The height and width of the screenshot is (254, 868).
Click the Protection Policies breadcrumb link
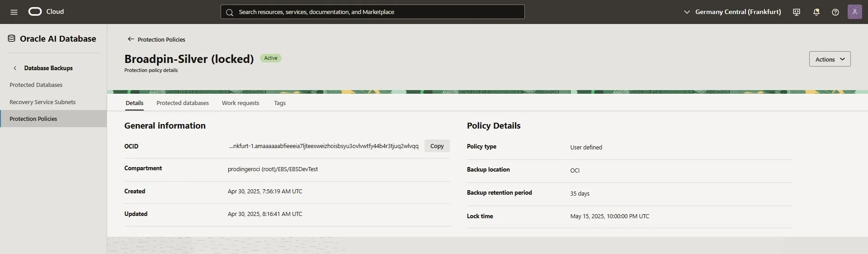coord(161,39)
